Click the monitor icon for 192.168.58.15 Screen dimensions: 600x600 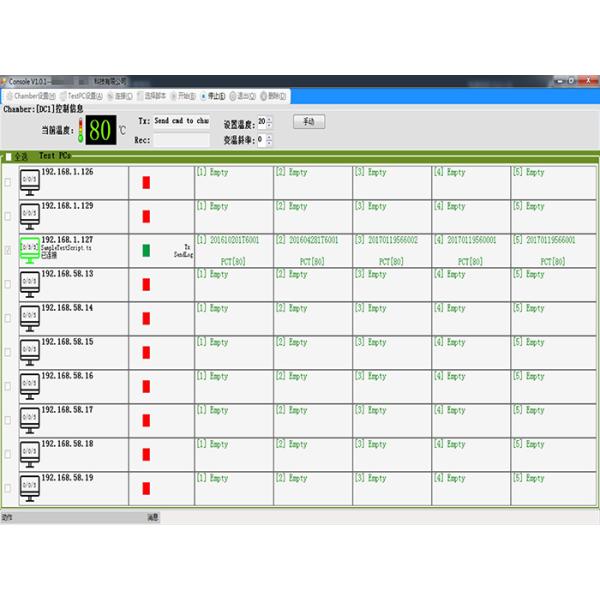coord(30,354)
